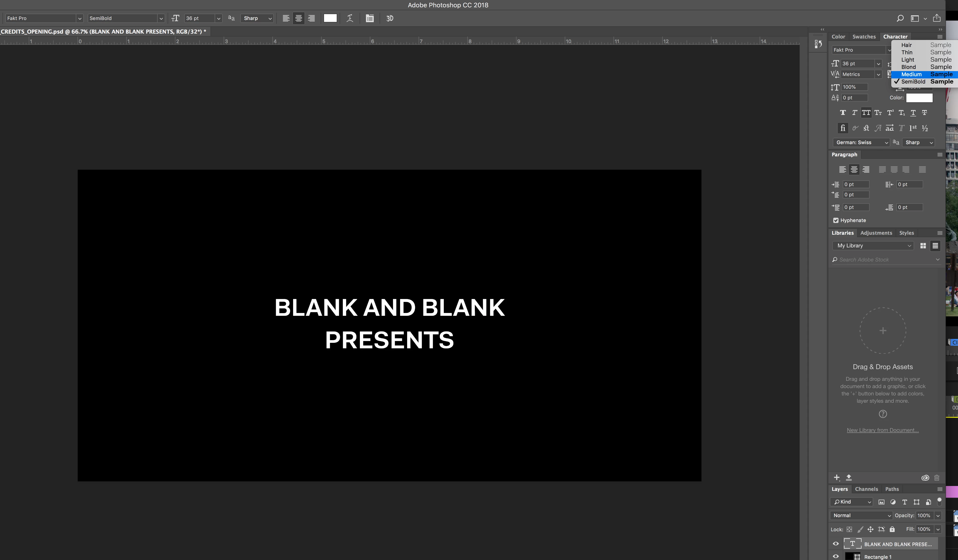The width and height of the screenshot is (958, 560).
Task: Hide the BLANK AND BLANK PRESENTS text layer
Action: 836,544
